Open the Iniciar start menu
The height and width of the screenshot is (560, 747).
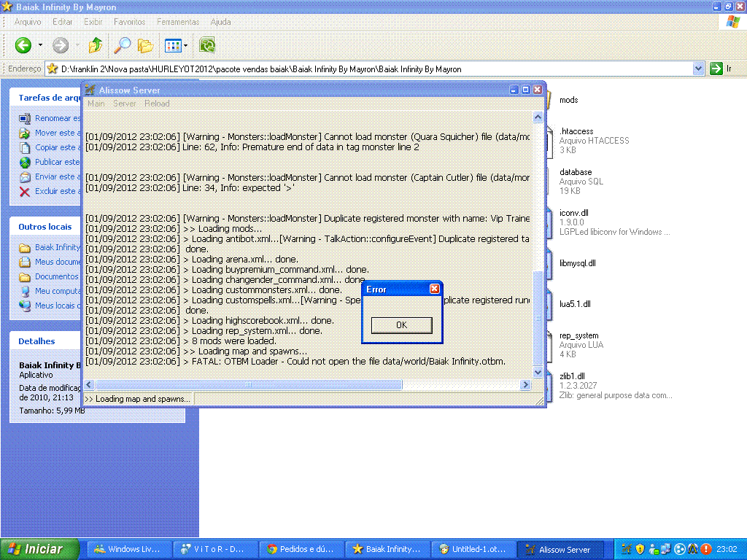[x=40, y=549]
